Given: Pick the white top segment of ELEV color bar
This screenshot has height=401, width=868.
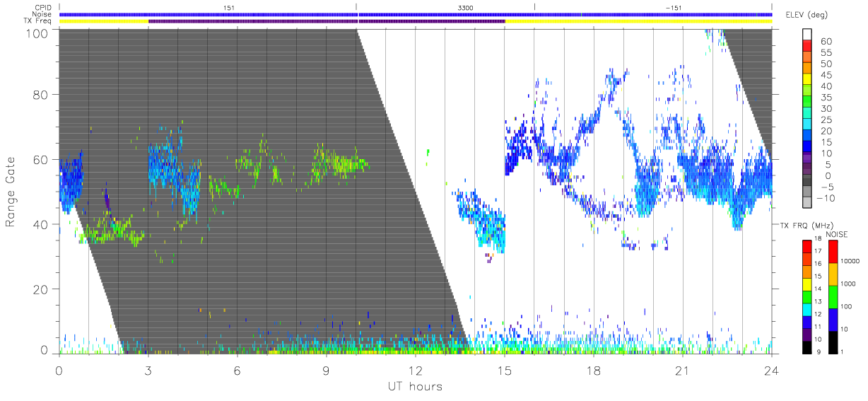Looking at the screenshot, I should 807,34.
